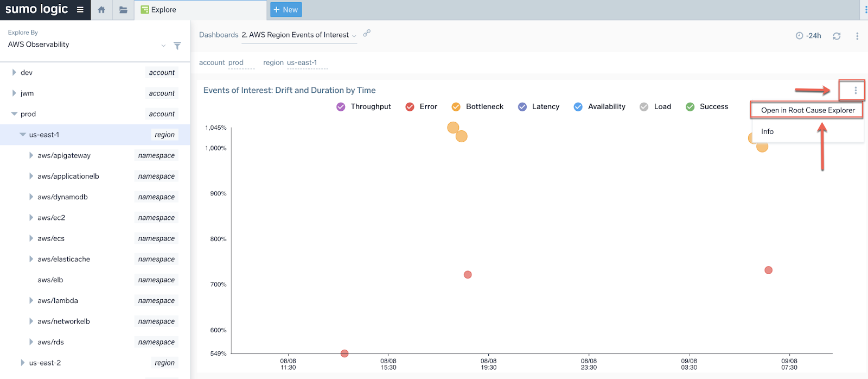
Task: Expand the aws/rds namespace
Action: (31, 342)
